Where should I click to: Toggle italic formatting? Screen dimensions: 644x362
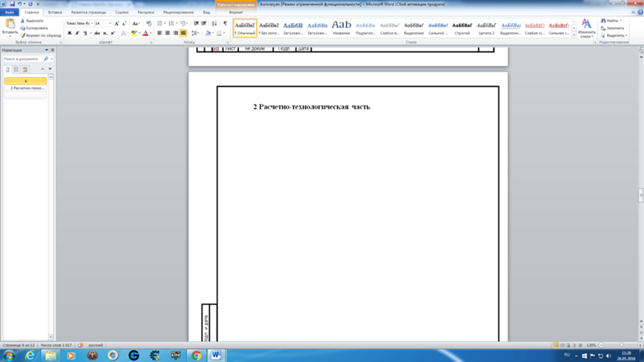click(x=77, y=34)
